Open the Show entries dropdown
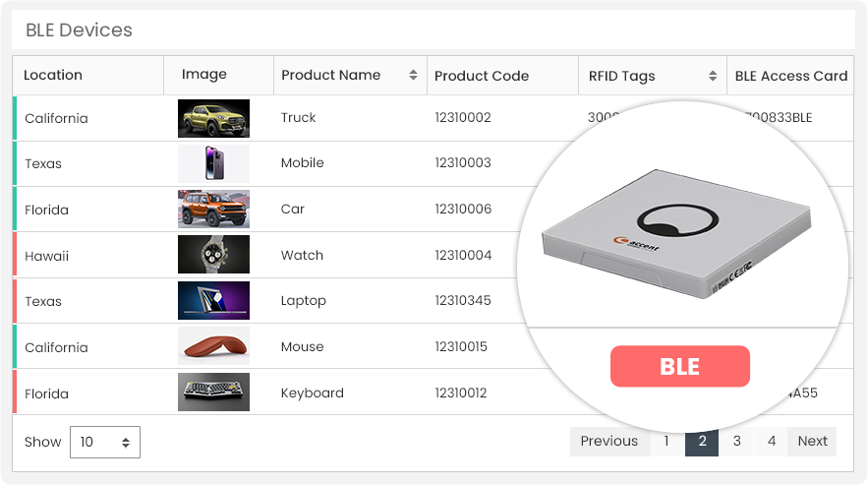This screenshot has height=485, width=868. point(105,442)
